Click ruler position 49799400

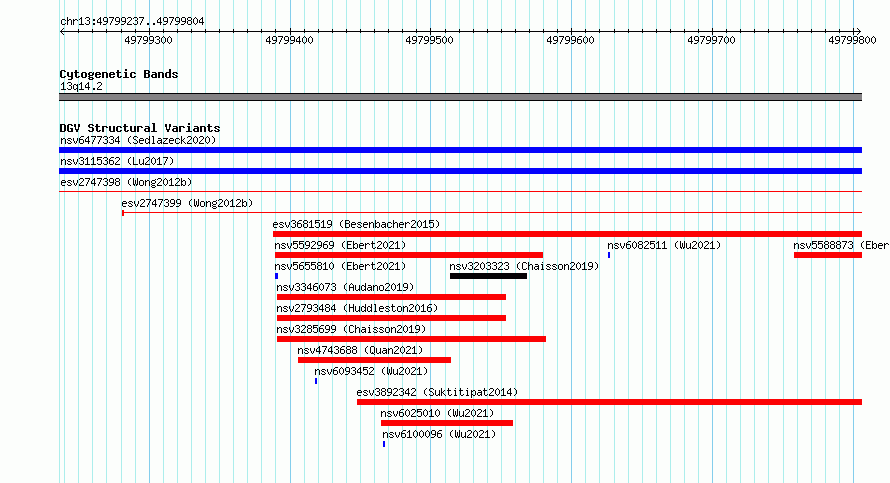289,40
